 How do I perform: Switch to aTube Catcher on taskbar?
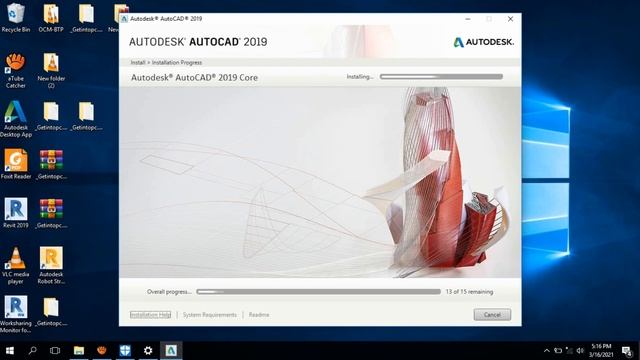click(102, 351)
